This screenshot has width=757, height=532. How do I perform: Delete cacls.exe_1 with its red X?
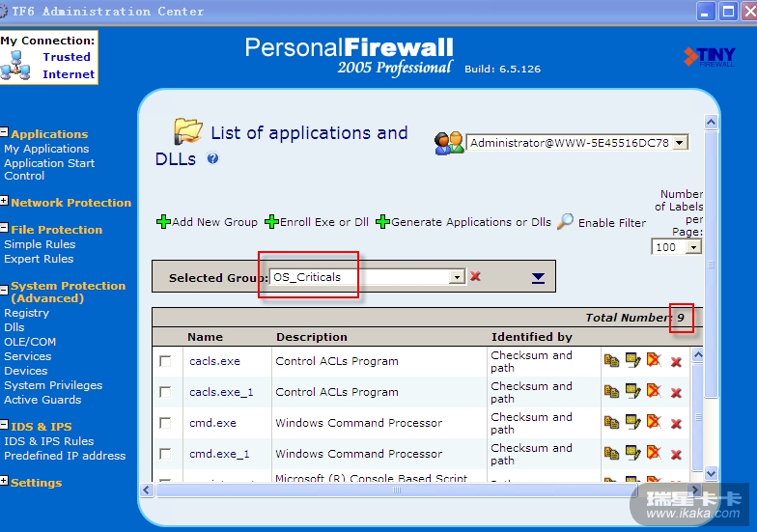coord(676,392)
